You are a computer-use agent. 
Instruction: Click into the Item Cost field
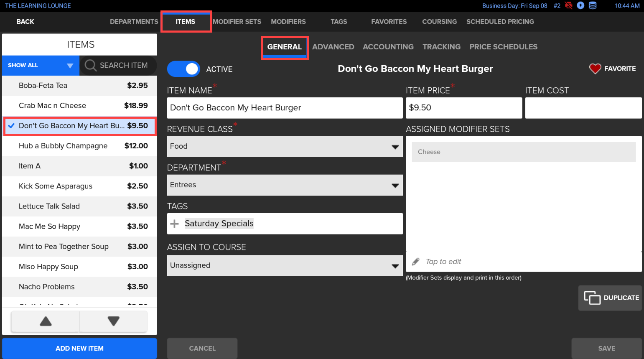point(583,108)
